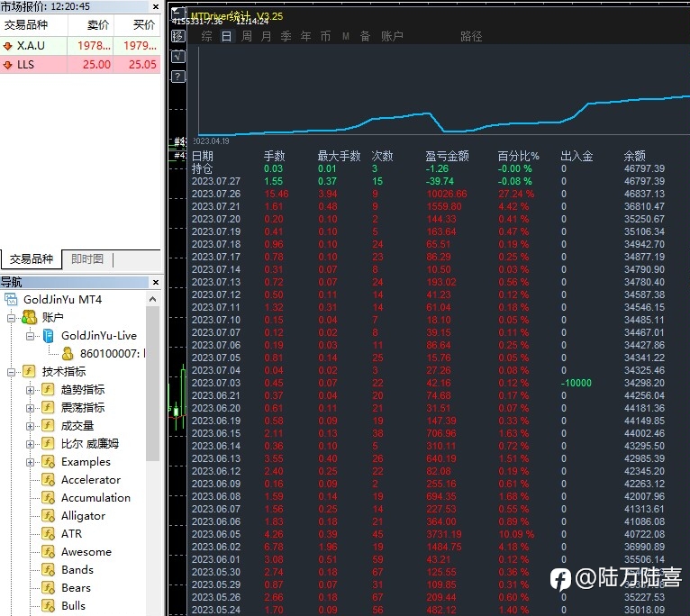Click the 卖价 column header
The height and width of the screenshot is (616, 690).
(x=97, y=25)
